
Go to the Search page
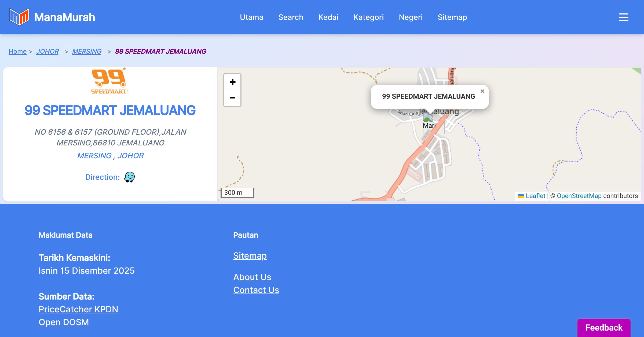291,17
